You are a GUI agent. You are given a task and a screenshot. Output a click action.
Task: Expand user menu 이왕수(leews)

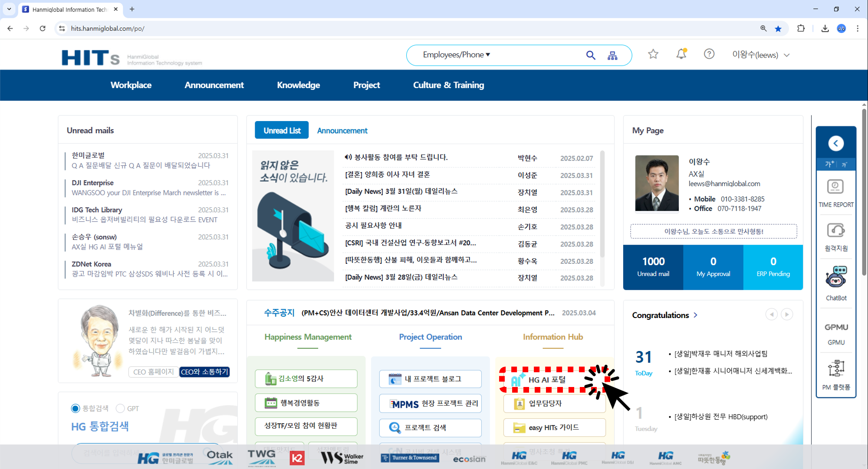pyautogui.click(x=761, y=55)
